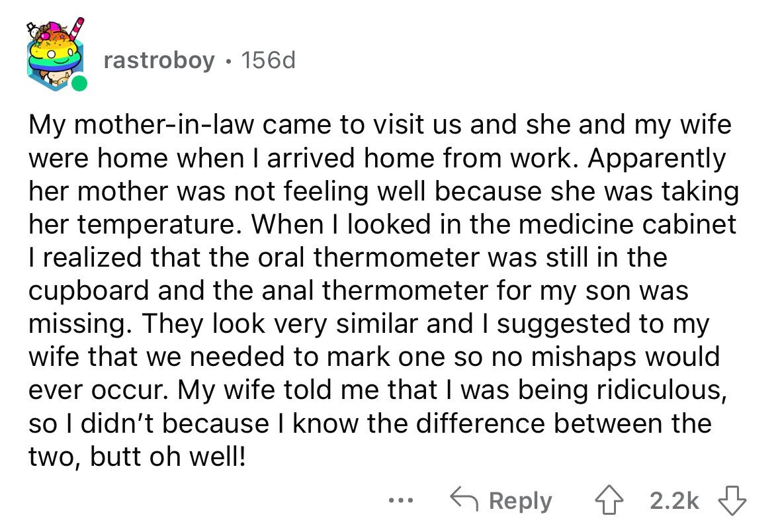Downvote the rastroboy comment
The width and height of the screenshot is (780, 532).
click(732, 501)
